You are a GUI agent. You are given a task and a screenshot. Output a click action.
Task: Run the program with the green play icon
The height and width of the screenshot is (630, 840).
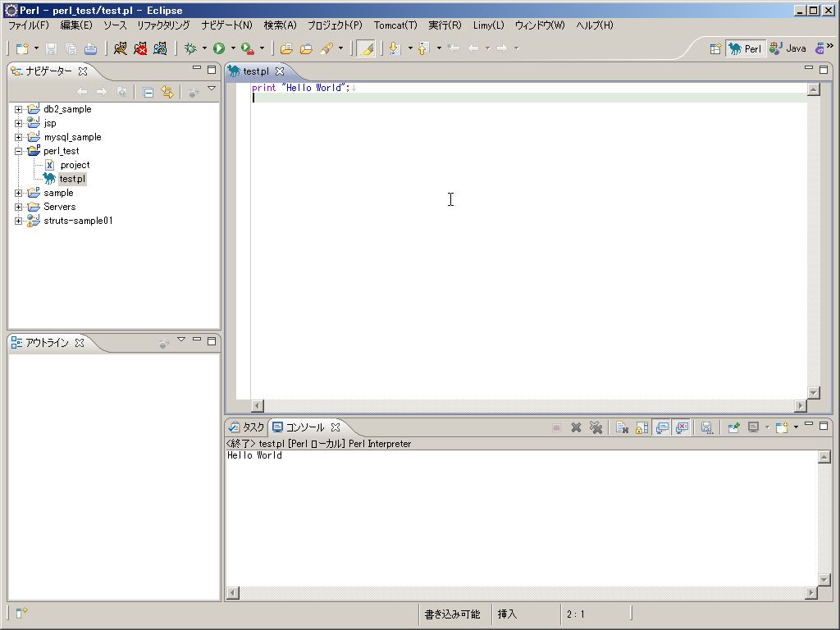click(219, 48)
